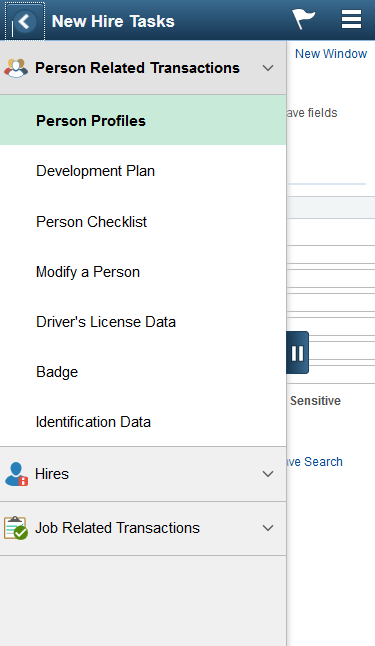Open Person Checklist
Image resolution: width=375 pixels, height=646 pixels.
(x=143, y=222)
